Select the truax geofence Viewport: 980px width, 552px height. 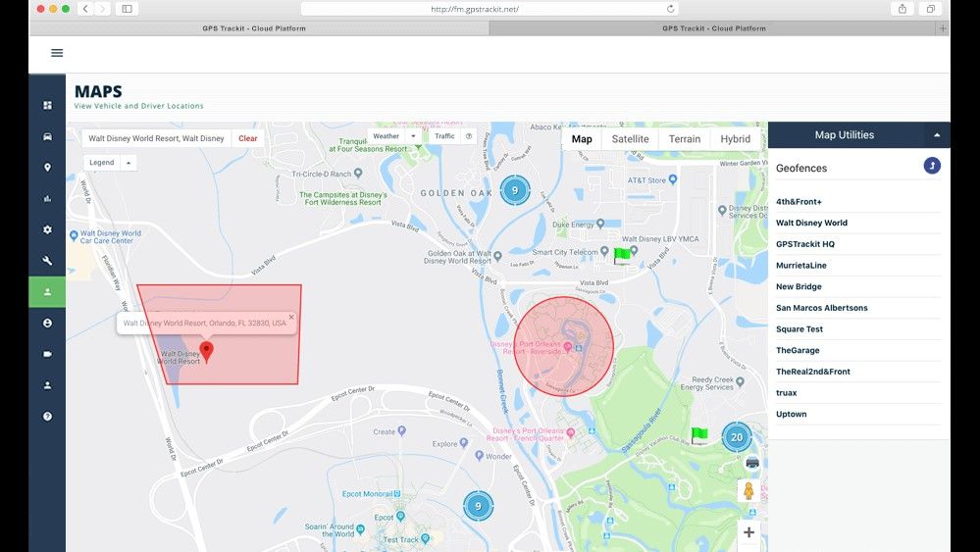pos(858,393)
